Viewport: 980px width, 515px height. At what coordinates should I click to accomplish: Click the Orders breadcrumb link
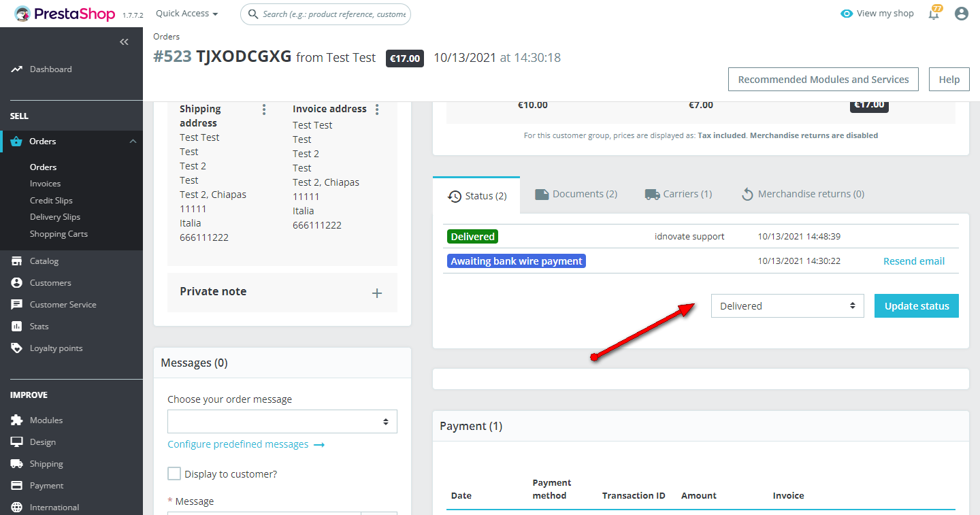point(167,37)
